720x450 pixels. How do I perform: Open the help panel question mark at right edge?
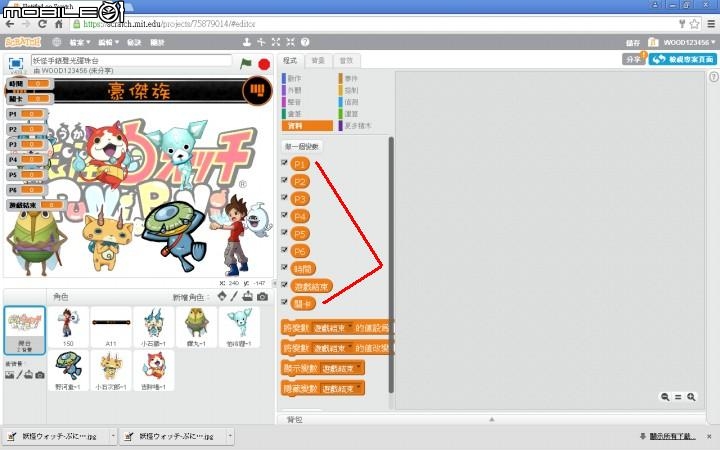(714, 77)
